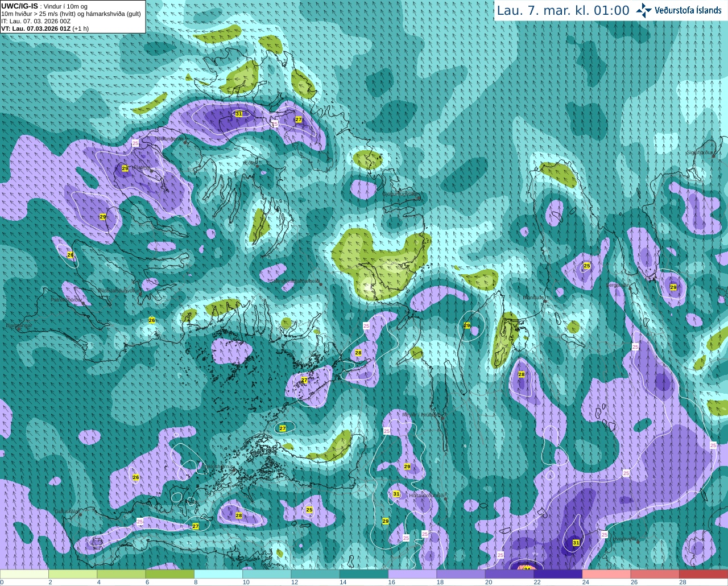The image size is (728, 586).
Task: Select the 10–12 m/s light teal swatch
Action: point(267,574)
